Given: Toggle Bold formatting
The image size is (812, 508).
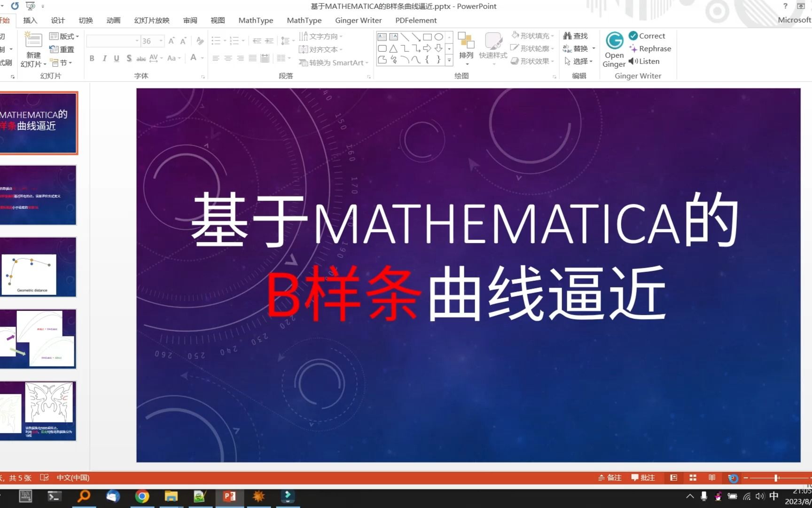Looking at the screenshot, I should [x=92, y=58].
